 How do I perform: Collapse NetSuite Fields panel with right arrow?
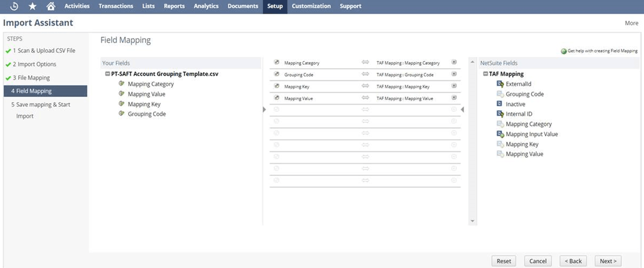point(462,109)
